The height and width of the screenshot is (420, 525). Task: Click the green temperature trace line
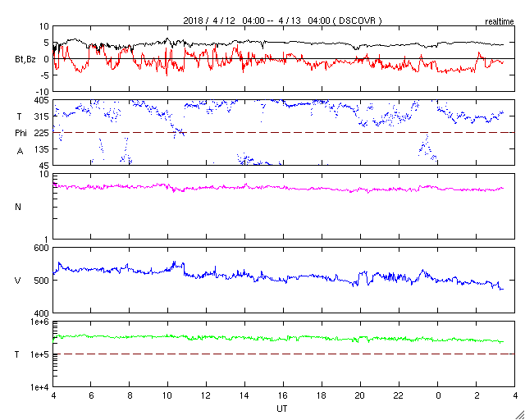coord(278,338)
